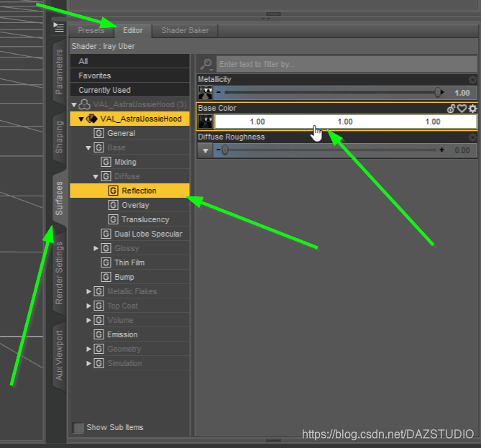Switch to the Shader Baker tab
The height and width of the screenshot is (448, 481).
coord(185,30)
